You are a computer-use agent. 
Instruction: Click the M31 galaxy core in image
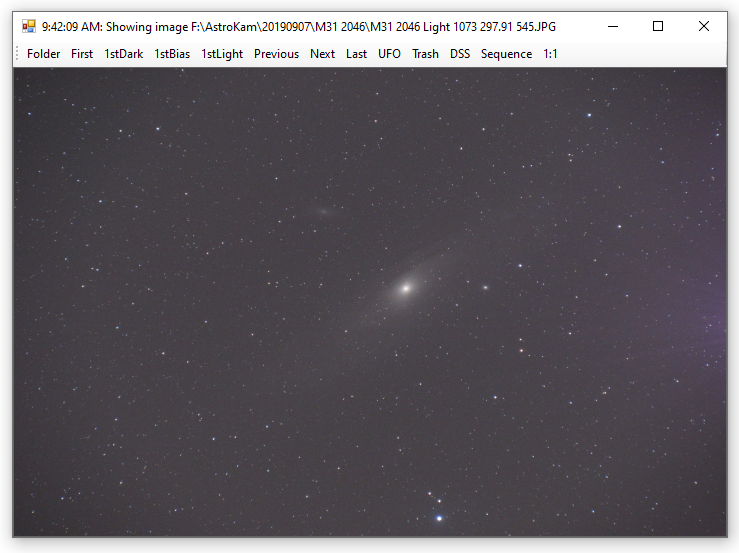(406, 288)
